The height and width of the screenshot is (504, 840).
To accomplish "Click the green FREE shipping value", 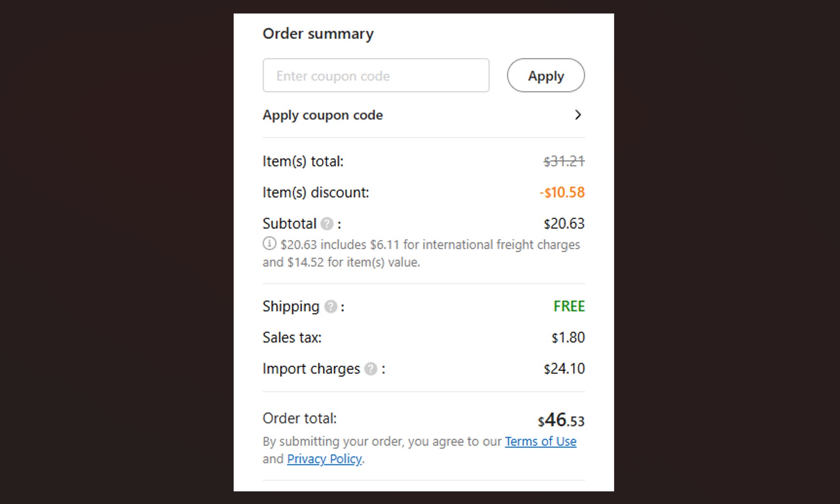I will pyautogui.click(x=569, y=306).
